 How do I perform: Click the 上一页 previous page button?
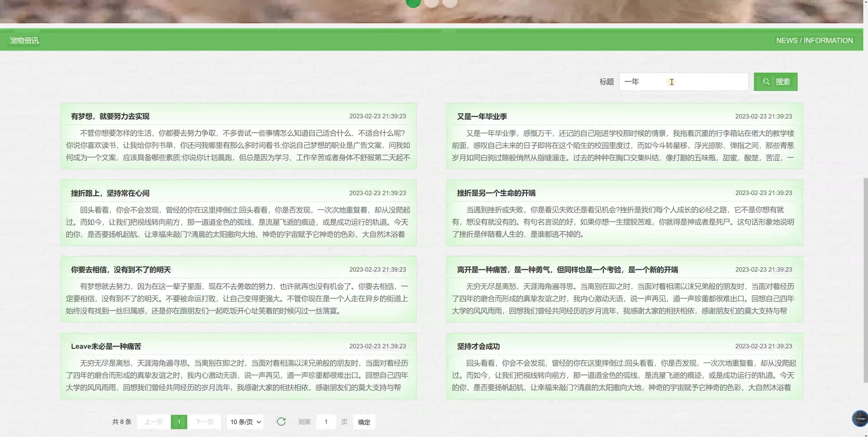click(x=154, y=422)
